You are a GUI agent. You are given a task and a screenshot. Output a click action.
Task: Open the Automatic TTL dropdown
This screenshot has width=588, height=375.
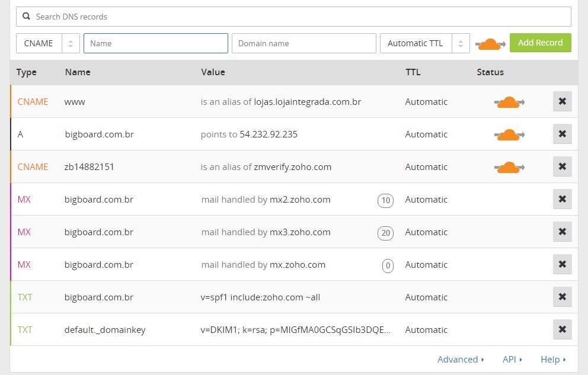(424, 43)
